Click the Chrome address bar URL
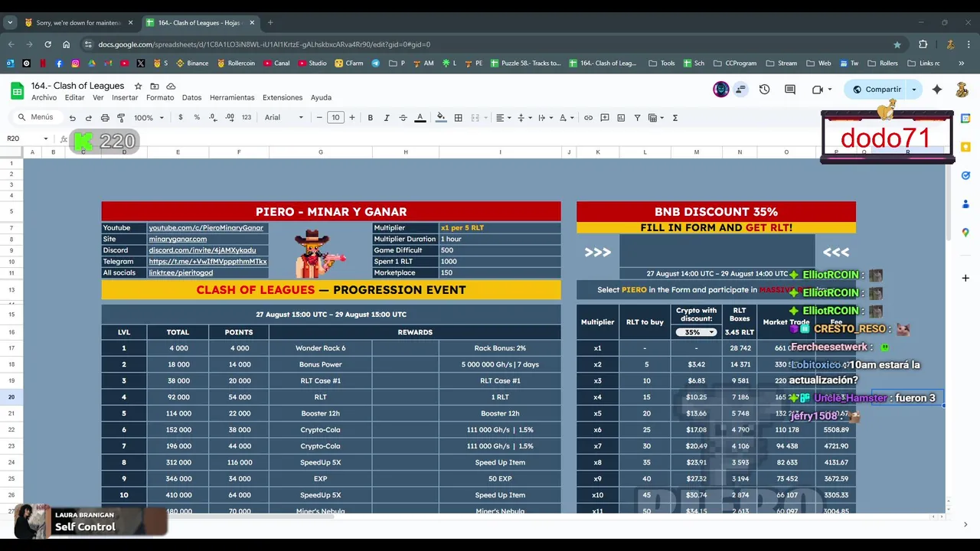Screen dimensions: 980x551 click(264, 44)
